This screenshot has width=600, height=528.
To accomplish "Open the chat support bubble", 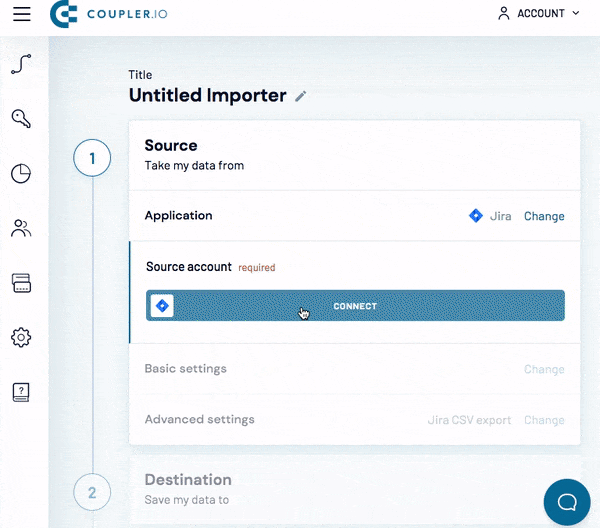I will [567, 502].
